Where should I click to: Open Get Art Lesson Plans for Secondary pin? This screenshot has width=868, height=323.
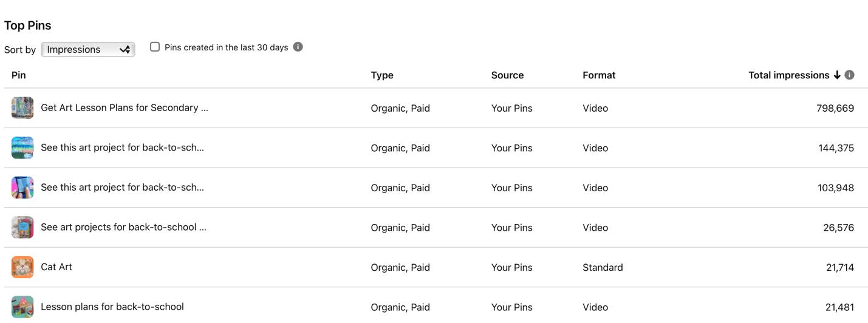click(124, 107)
